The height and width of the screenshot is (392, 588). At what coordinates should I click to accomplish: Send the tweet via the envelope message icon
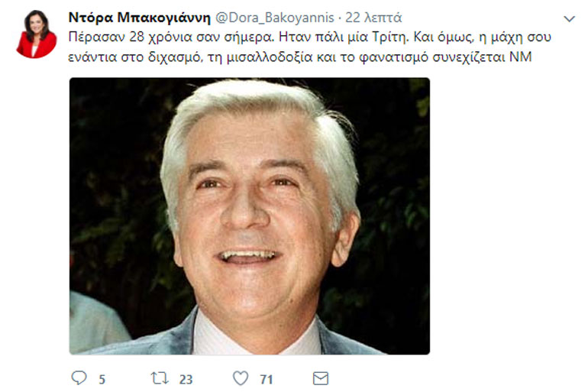pos(321,378)
